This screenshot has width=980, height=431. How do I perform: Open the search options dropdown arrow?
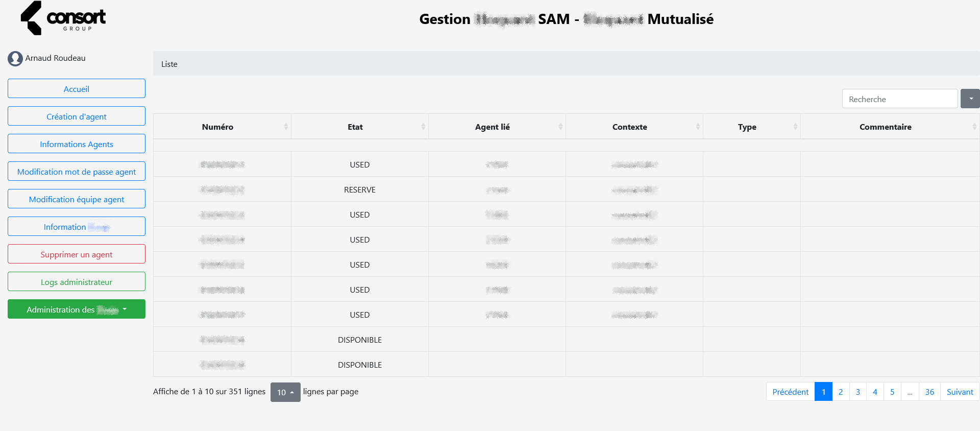pyautogui.click(x=970, y=99)
